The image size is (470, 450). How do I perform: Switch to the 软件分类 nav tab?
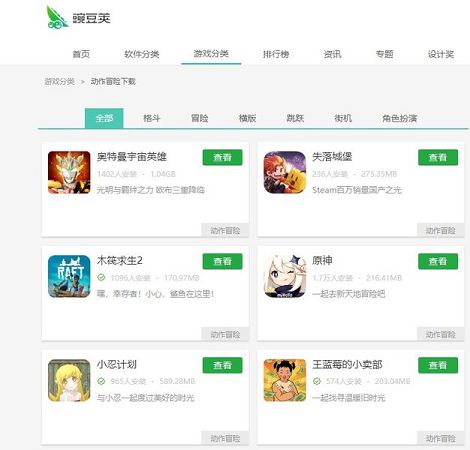(142, 54)
